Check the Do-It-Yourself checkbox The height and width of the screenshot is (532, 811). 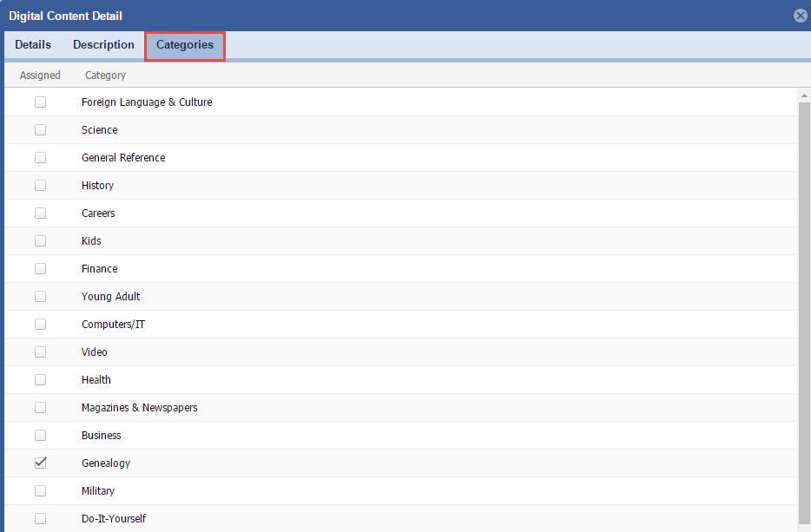40,519
